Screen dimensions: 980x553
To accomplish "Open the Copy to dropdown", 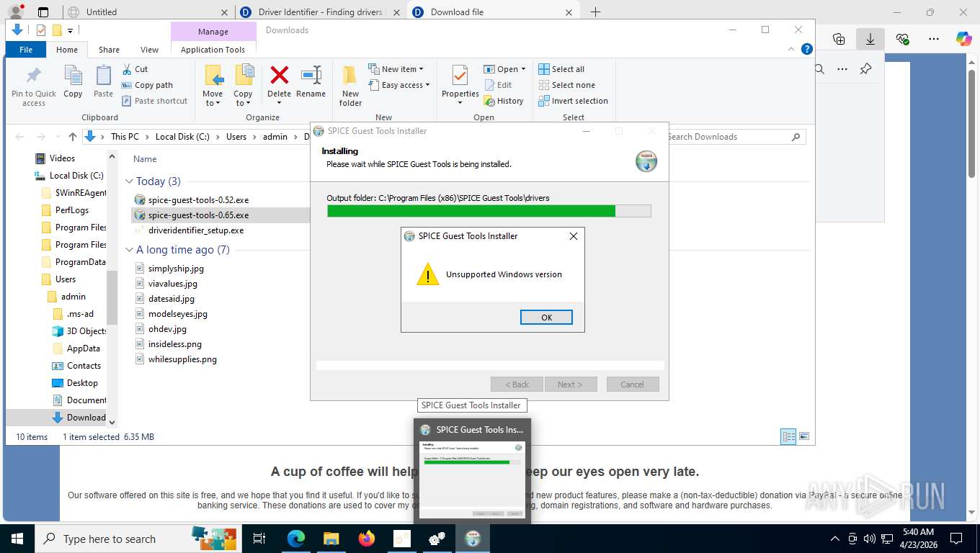I will (243, 85).
